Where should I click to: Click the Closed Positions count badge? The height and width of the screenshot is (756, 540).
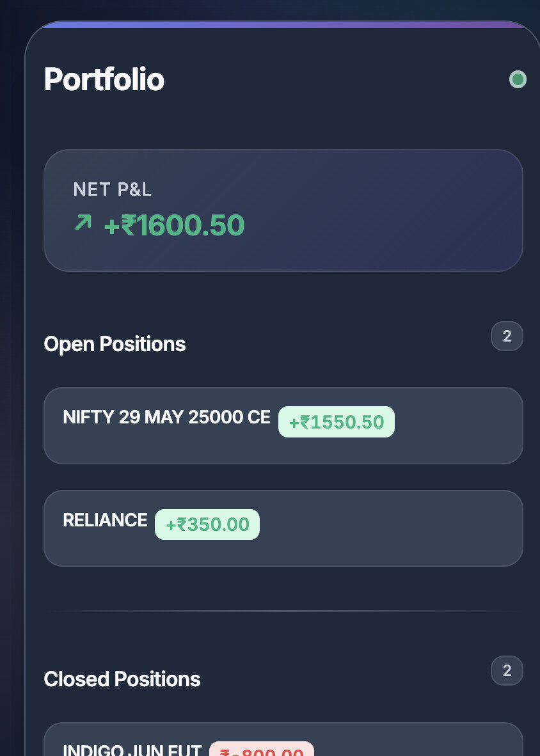(507, 670)
